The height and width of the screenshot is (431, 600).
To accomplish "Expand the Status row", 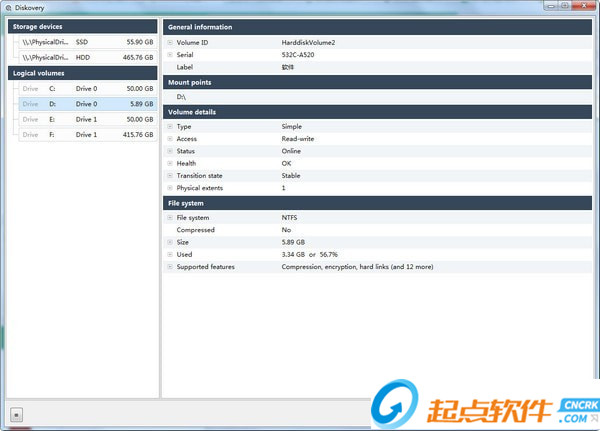I will click(x=170, y=151).
